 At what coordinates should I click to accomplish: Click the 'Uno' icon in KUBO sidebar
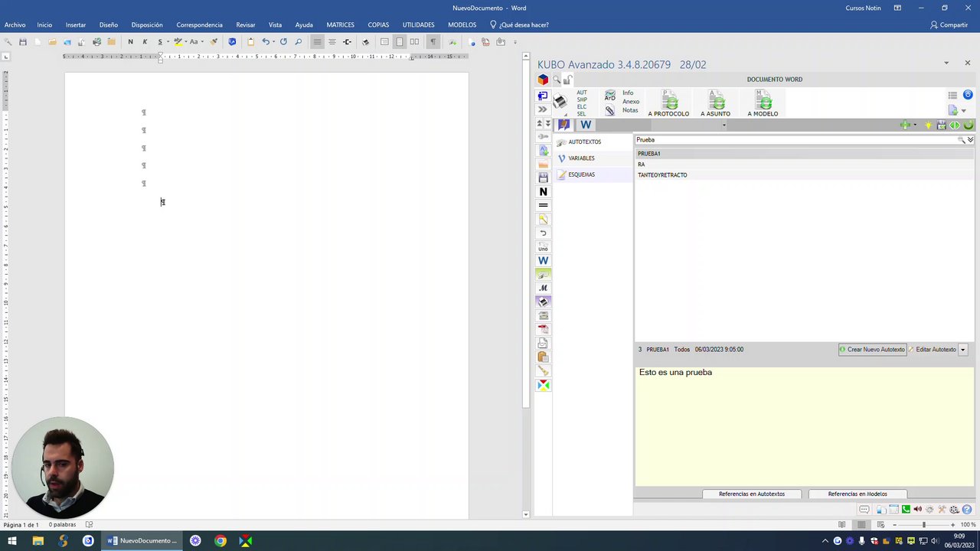point(543,247)
